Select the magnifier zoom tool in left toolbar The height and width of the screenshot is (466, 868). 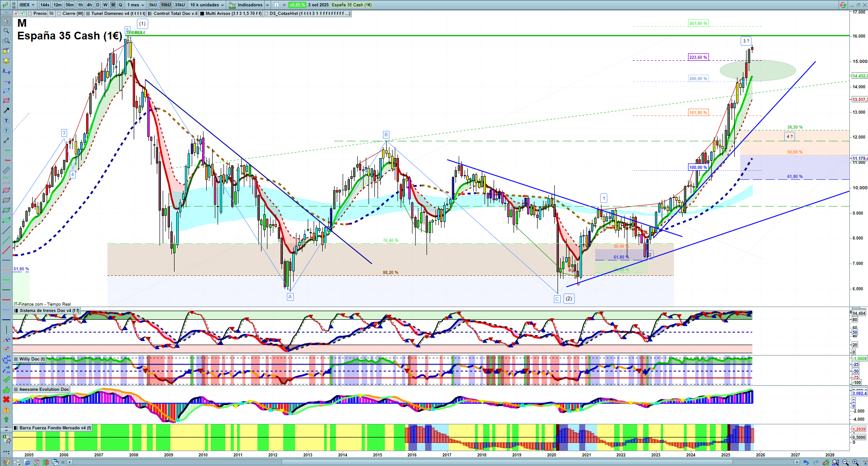pos(6,31)
